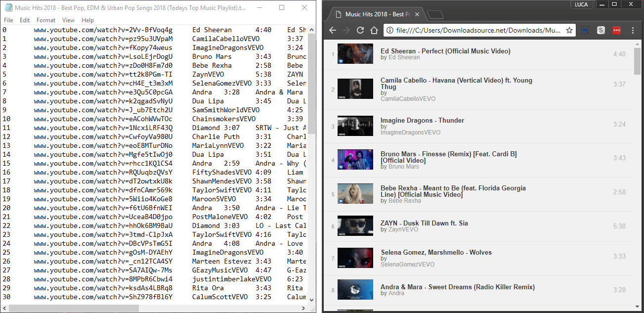The height and width of the screenshot is (313, 644).
Task: Click the LUCA profile button in Chrome
Action: coord(582,4)
